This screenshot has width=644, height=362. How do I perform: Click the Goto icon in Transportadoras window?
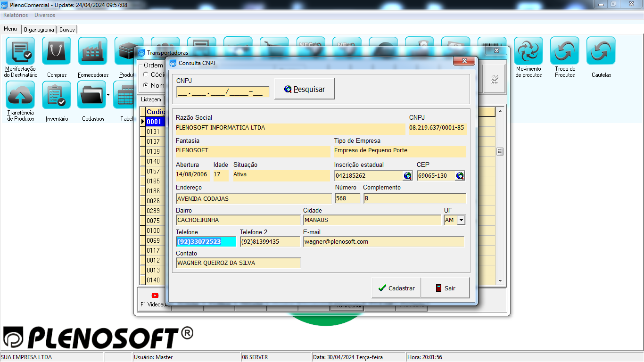click(494, 79)
